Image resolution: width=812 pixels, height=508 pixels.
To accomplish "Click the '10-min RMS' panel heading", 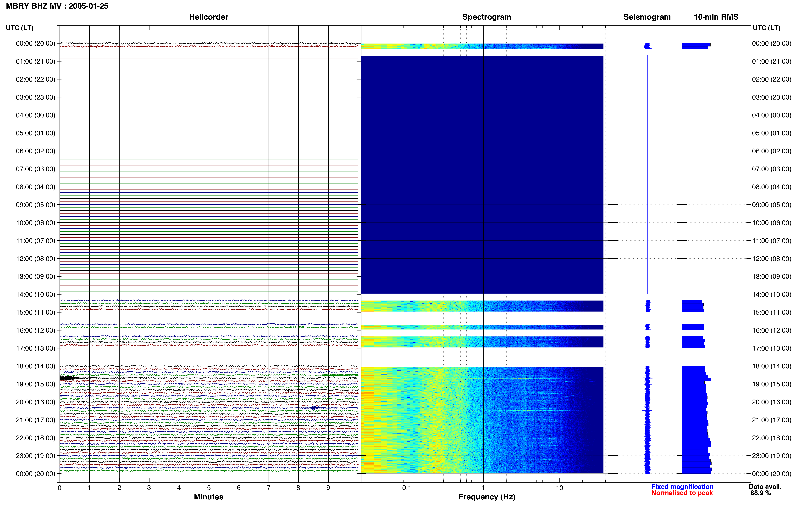I will pyautogui.click(x=716, y=17).
